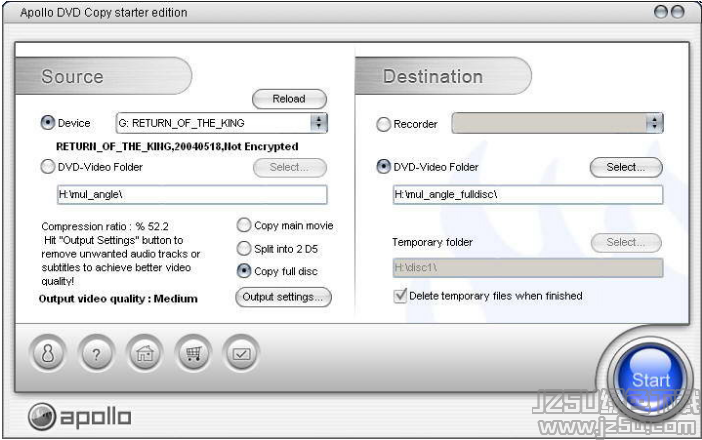702x440 pixels.
Task: Click source folder path field H:\mul_angle\
Action: click(192, 195)
